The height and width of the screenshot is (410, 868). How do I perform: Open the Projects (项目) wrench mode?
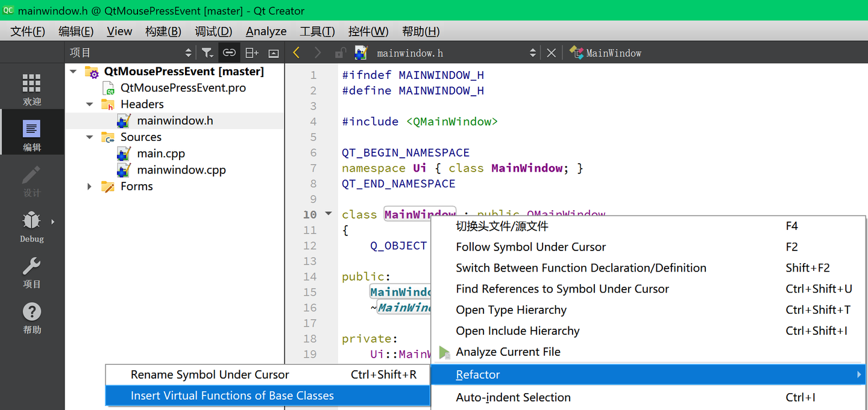coord(31,272)
